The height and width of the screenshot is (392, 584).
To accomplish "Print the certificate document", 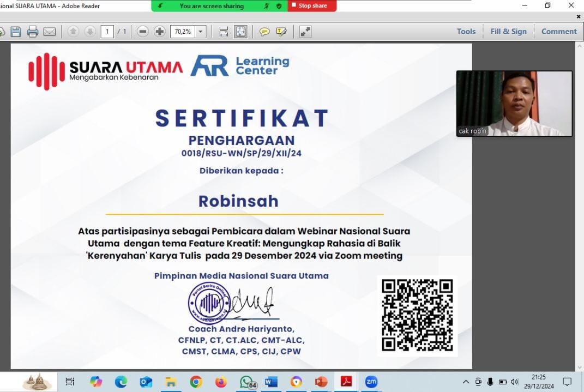I will point(32,32).
